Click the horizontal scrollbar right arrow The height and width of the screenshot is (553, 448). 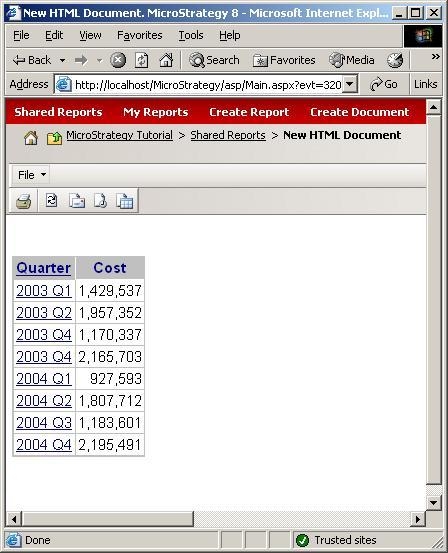pos(418,519)
